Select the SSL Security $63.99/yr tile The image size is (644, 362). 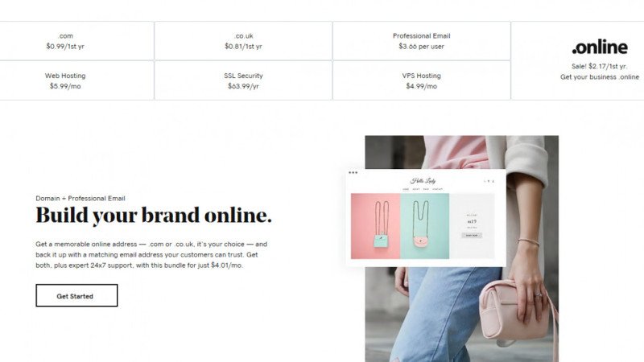243,80
